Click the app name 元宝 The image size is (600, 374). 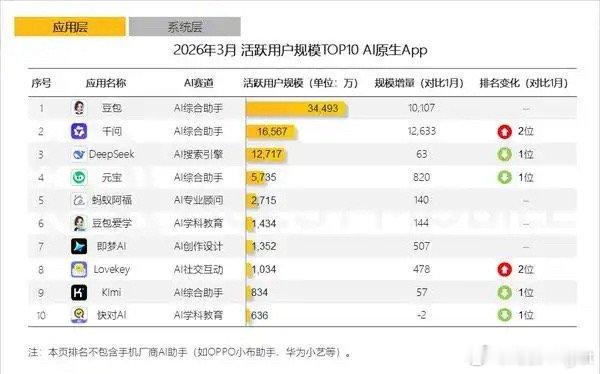(112, 177)
